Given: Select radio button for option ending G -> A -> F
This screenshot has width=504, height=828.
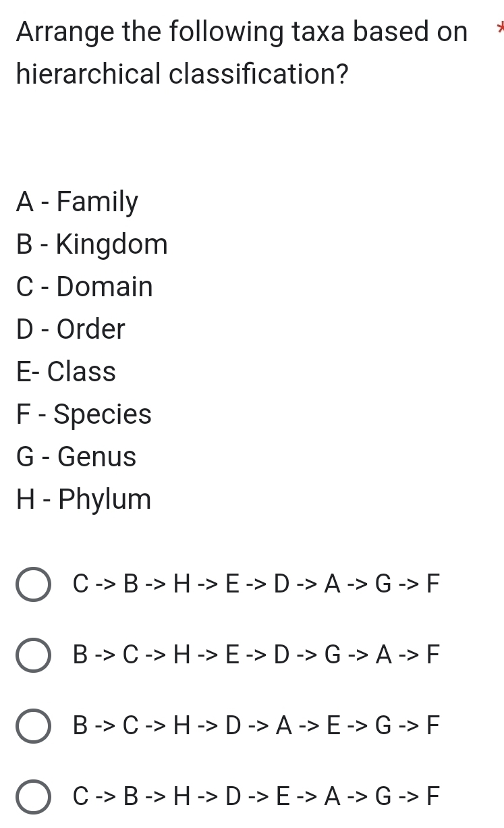Looking at the screenshot, I should click(x=34, y=656).
